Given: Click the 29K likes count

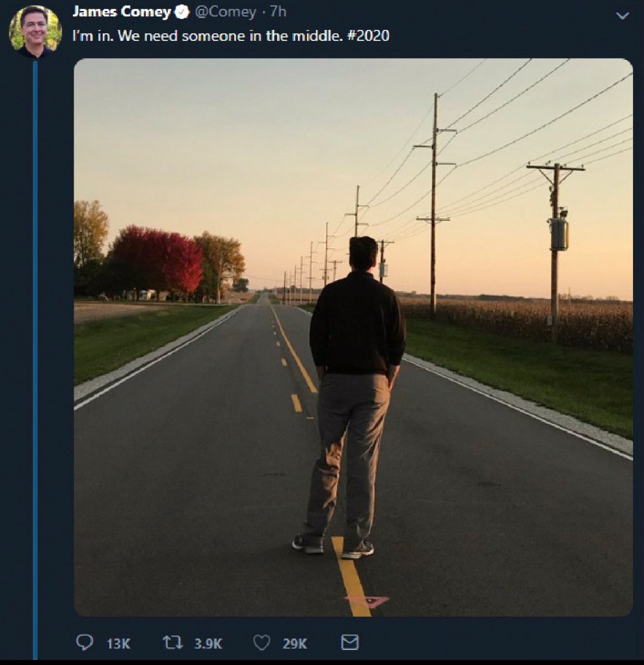Looking at the screenshot, I should pyautogui.click(x=295, y=644).
